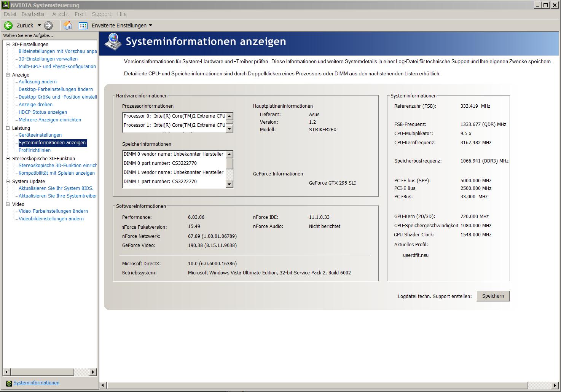This screenshot has width=561, height=392.
Task: Click the memory list scrollbar thumb
Action: click(229, 163)
